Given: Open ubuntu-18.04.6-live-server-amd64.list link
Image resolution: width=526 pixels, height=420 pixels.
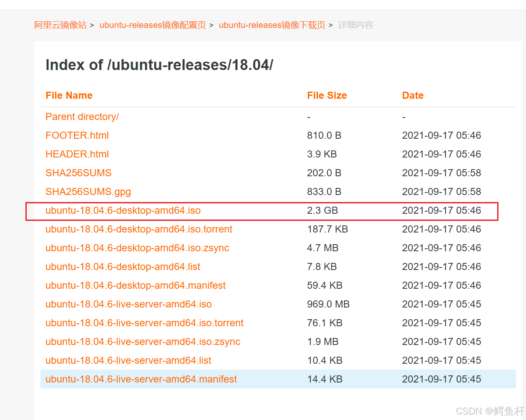Looking at the screenshot, I should pyautogui.click(x=128, y=360).
